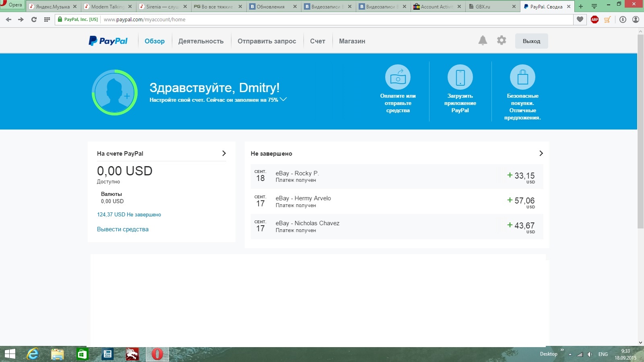Expand the account setup 75% chevron

pyautogui.click(x=283, y=99)
